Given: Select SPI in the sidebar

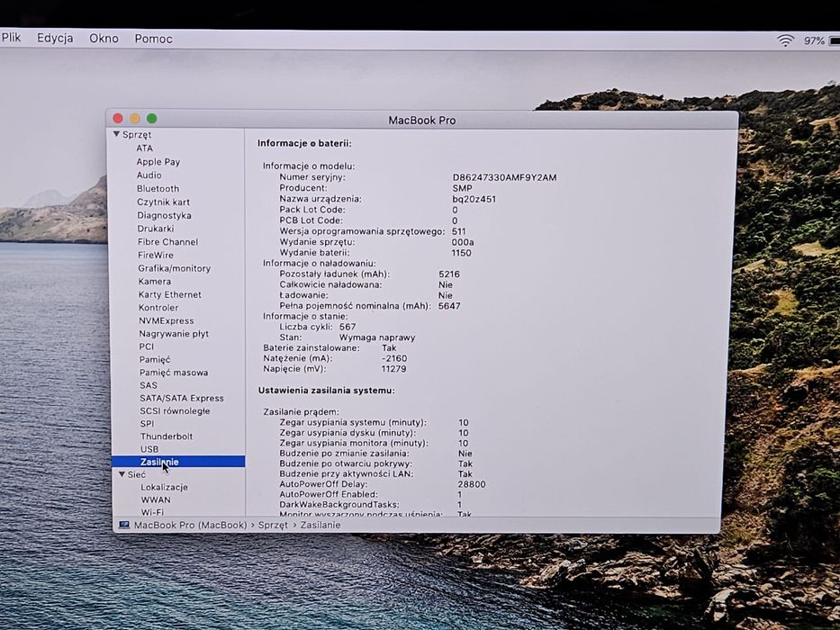Looking at the screenshot, I should click(x=147, y=424).
